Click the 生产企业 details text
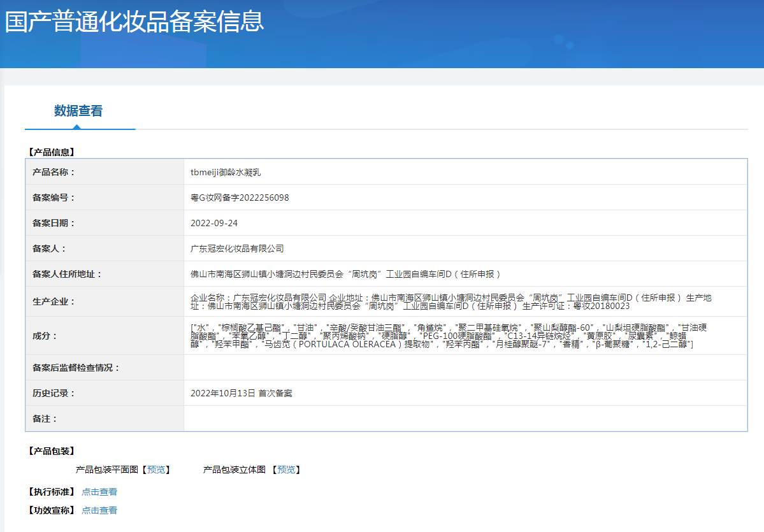This screenshot has height=532, width=764. tap(450, 301)
